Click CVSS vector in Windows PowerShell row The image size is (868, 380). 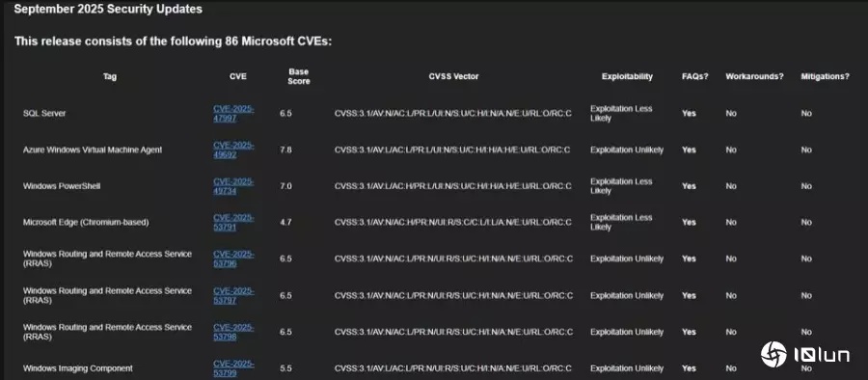click(x=453, y=186)
